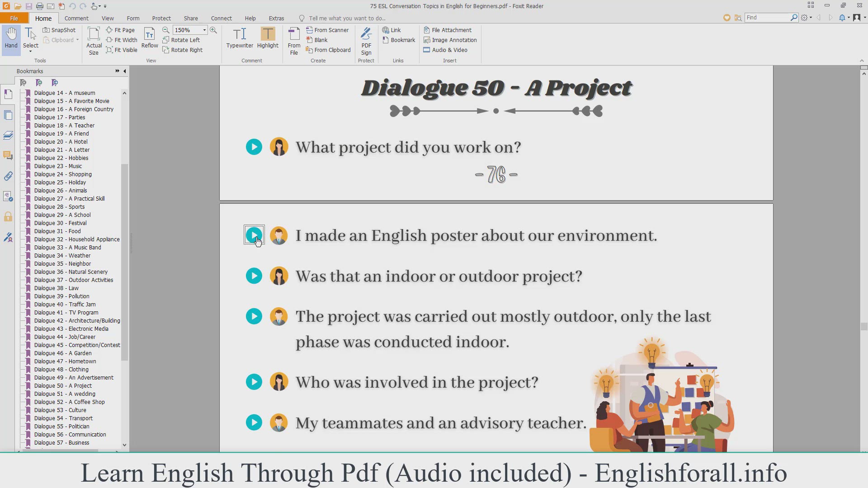Click the zoom in magnifier icon
Viewport: 868px width, 488px height.
213,30
